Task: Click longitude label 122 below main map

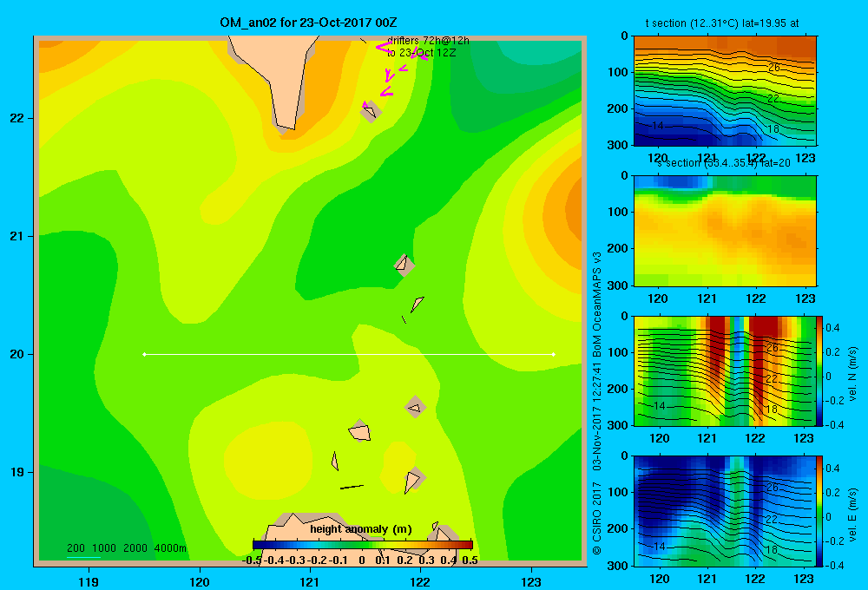Action: click(420, 581)
